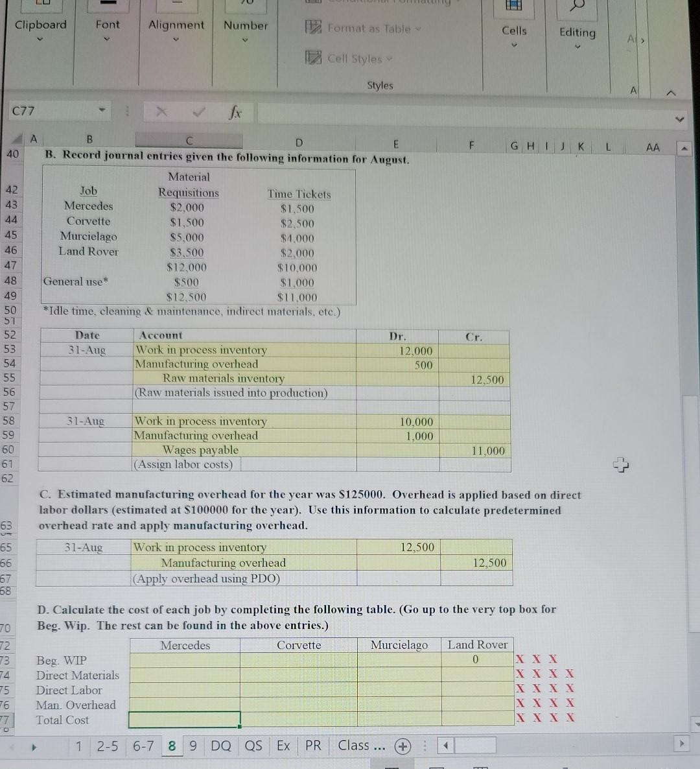
Task: Click the Insert Function fx icon
Action: [235, 112]
